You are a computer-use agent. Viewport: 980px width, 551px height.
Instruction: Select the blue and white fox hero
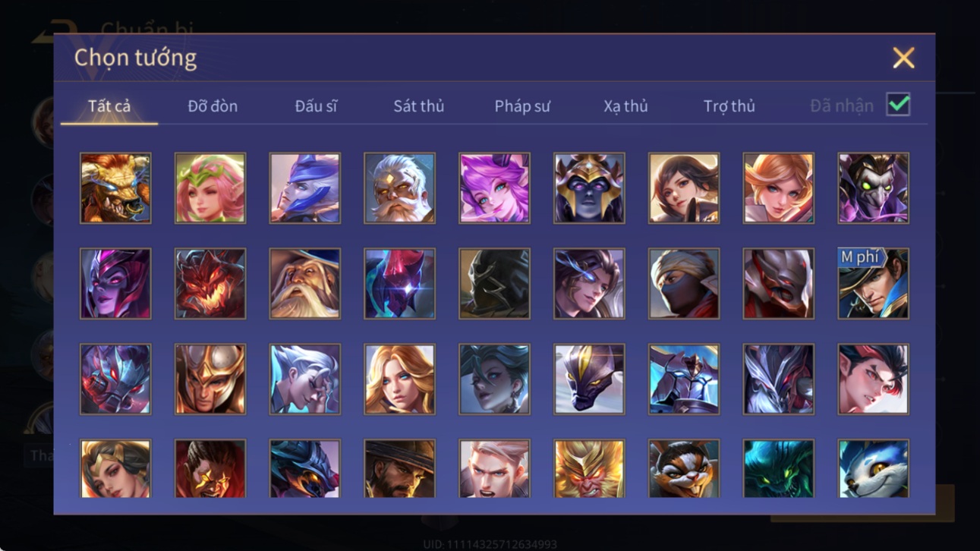(873, 469)
